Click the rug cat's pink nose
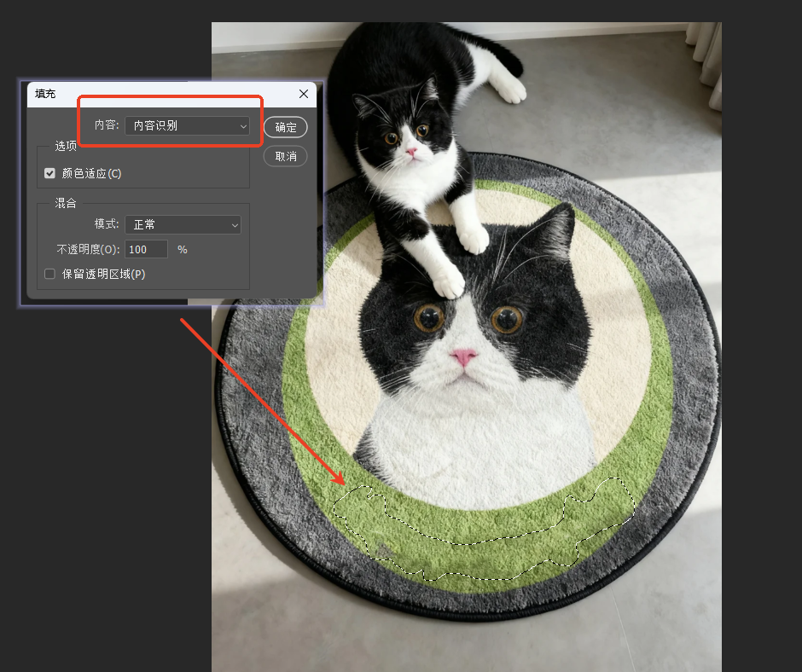 463,356
